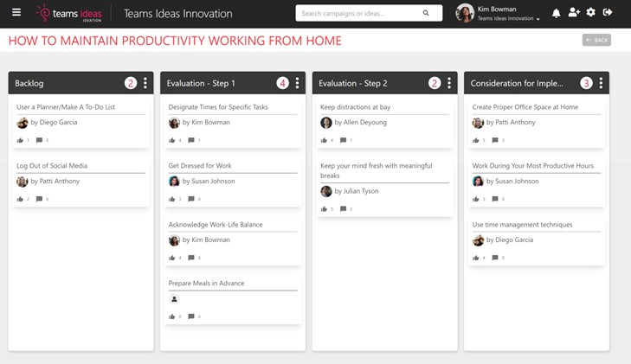Expand the Teams Ideas Innovation user dropdown
This screenshot has height=364, width=631.
[x=538, y=19]
